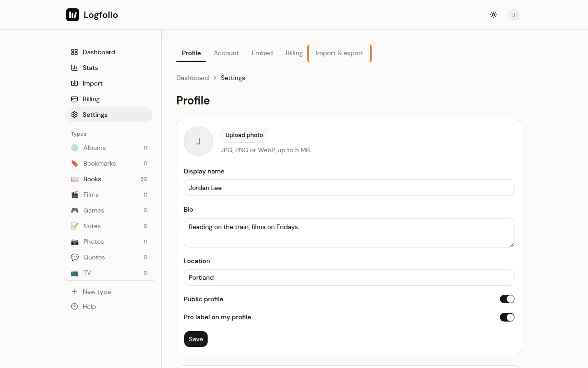Viewport: 588px width, 368px height.
Task: Open the Embed tab
Action: click(262, 53)
